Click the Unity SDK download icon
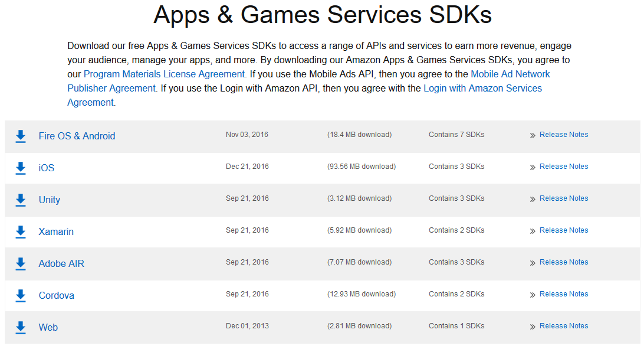 coord(21,200)
